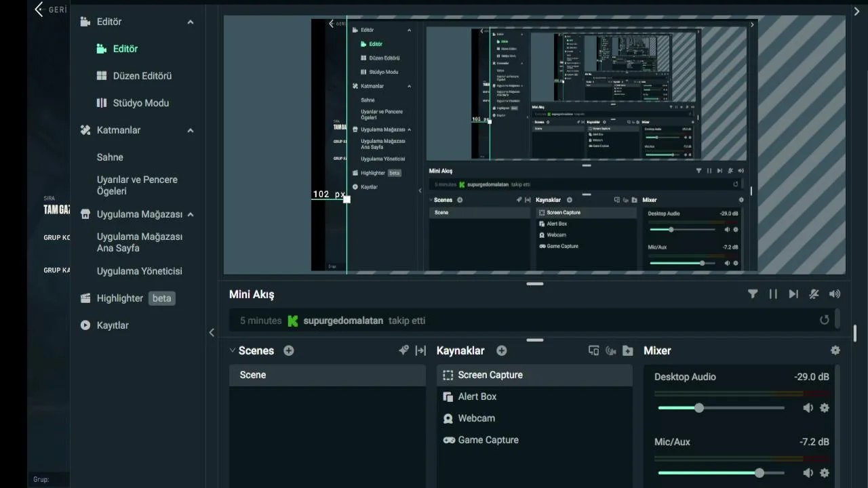Open Sahne under Katmanlar

coord(110,157)
